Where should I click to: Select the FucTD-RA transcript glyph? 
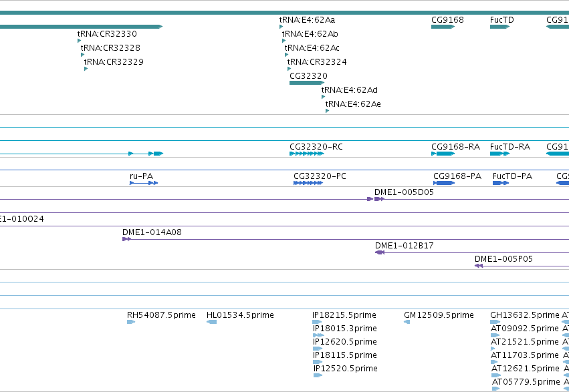pyautogui.click(x=499, y=154)
